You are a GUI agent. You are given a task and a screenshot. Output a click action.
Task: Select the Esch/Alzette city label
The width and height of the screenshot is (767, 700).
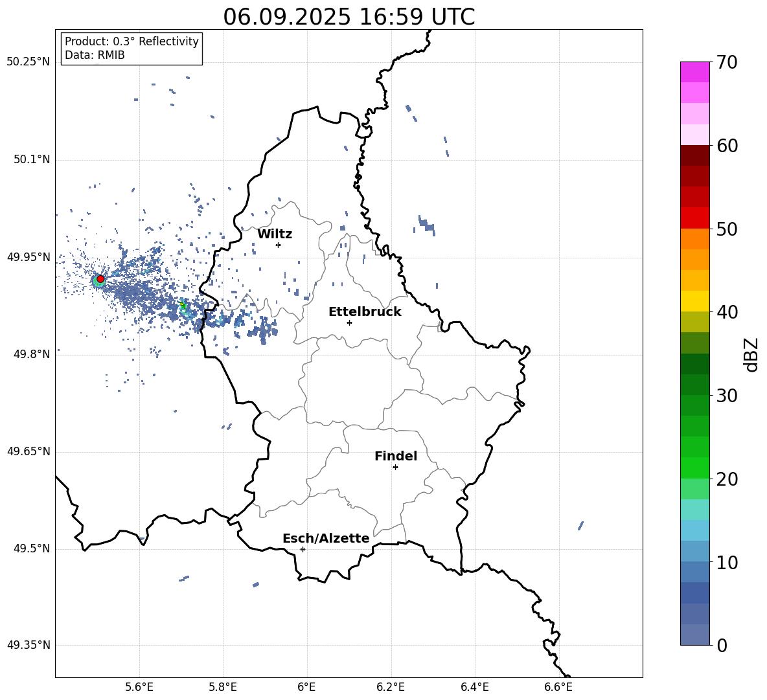(326, 538)
